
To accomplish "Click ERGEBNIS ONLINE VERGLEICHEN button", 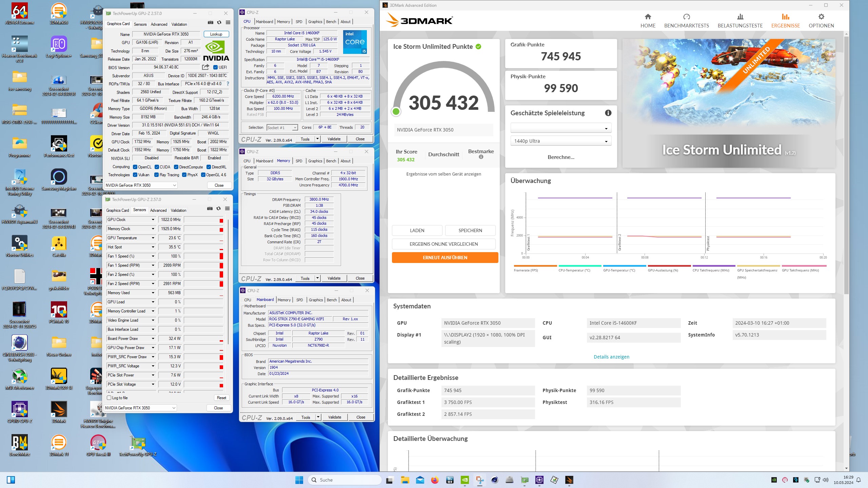I will click(x=443, y=244).
